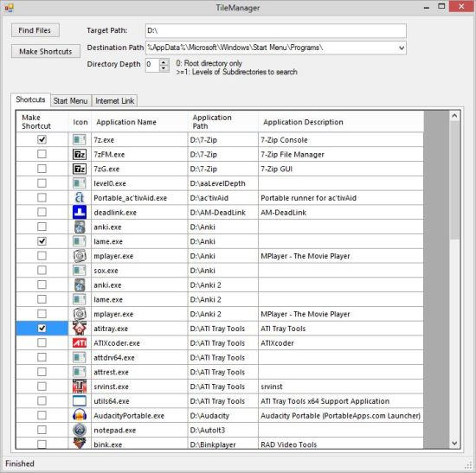Click the srvinst.exe icon
This screenshot has width=476, height=473.
(80, 387)
